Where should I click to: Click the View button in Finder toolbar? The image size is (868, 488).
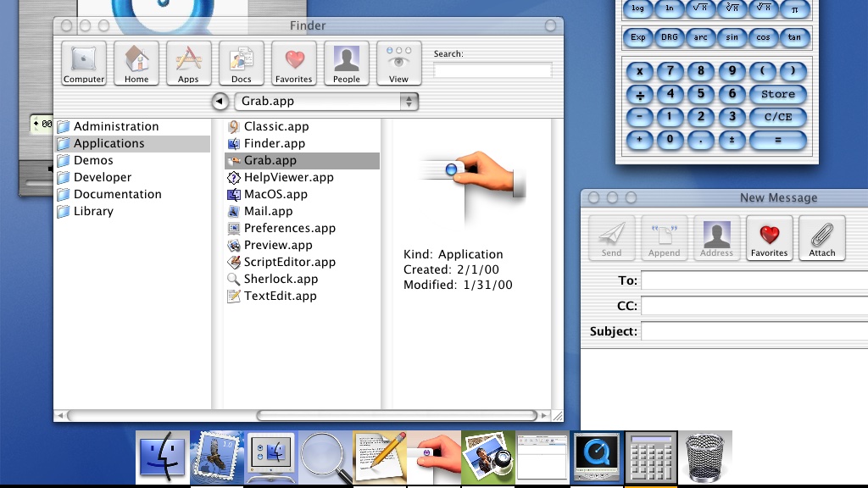398,63
